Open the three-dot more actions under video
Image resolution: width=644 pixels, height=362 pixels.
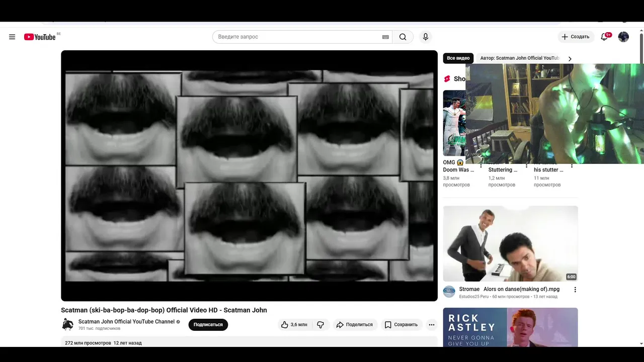(432, 325)
